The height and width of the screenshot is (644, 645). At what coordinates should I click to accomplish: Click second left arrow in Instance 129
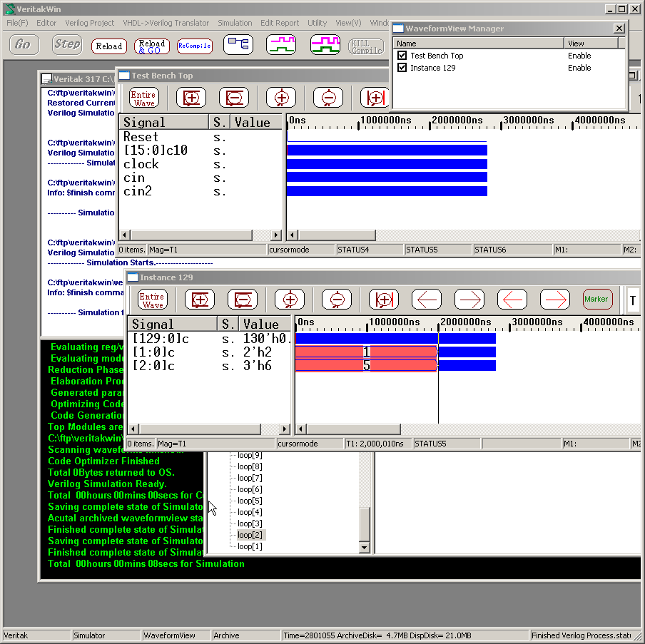click(x=512, y=300)
